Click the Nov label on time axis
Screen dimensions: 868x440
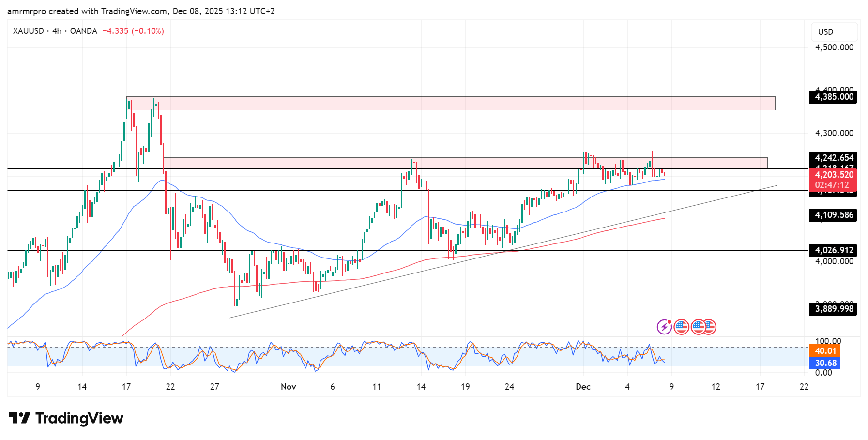click(288, 386)
